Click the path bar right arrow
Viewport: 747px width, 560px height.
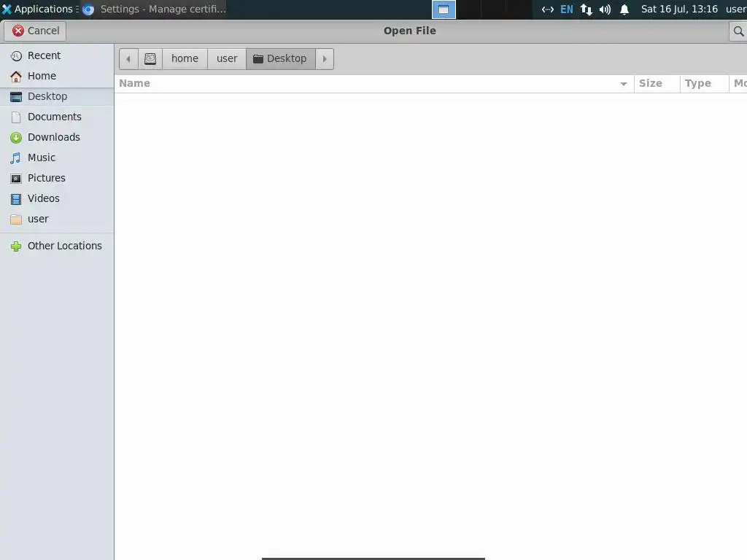click(325, 59)
